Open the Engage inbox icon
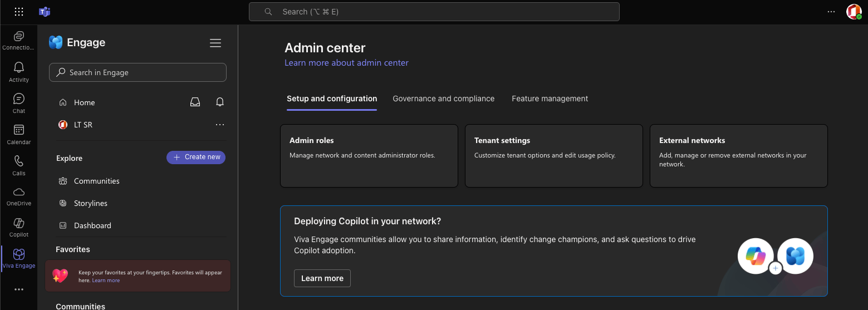Screen dimensions: 868x310 pyautogui.click(x=195, y=102)
